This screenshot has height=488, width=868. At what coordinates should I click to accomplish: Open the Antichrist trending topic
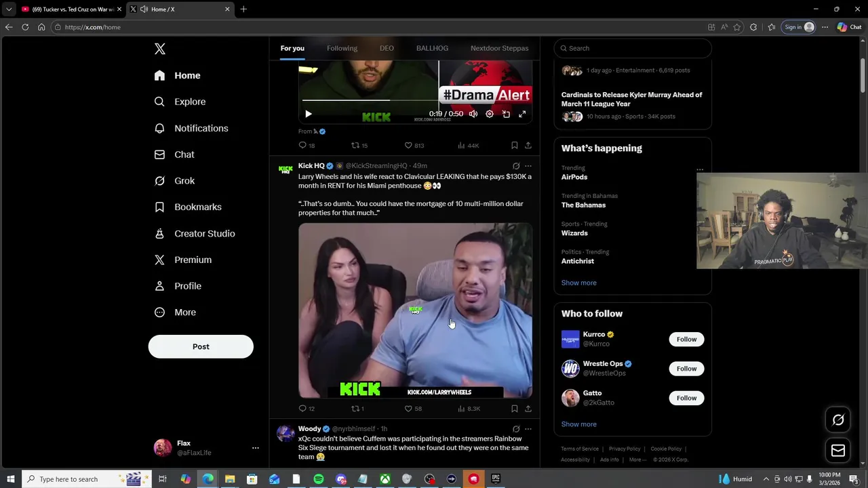tap(578, 261)
